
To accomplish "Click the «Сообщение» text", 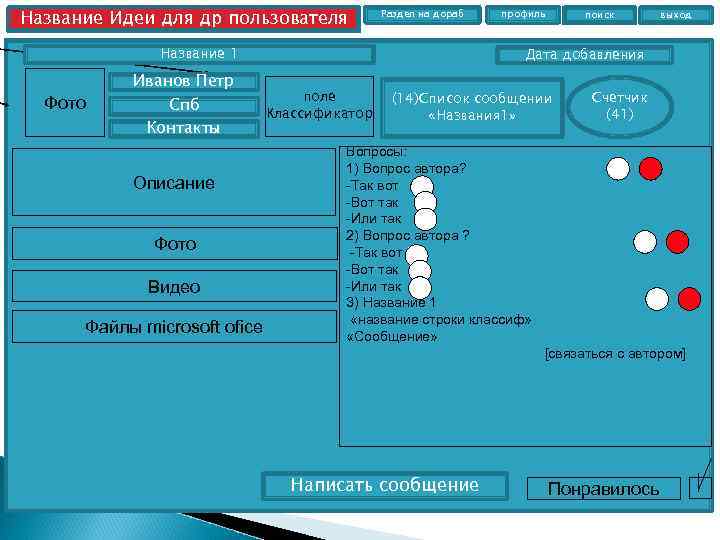I will click(392, 337).
